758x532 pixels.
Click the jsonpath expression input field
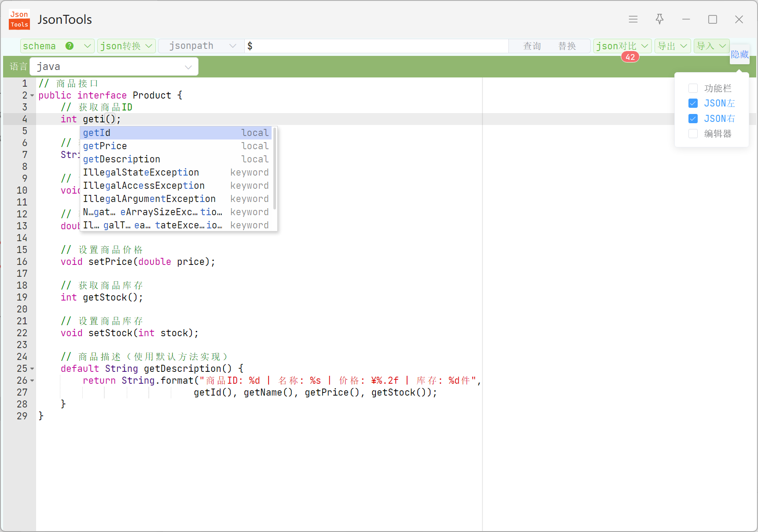point(376,46)
